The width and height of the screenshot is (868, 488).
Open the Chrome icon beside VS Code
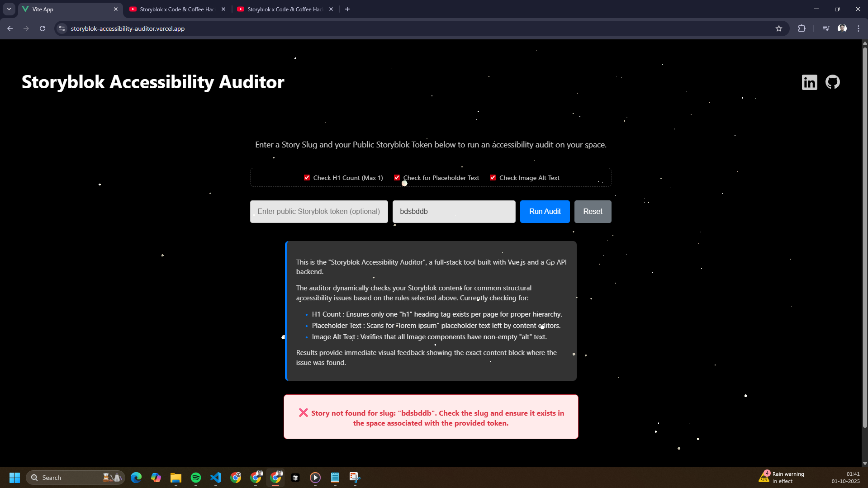[x=236, y=478]
